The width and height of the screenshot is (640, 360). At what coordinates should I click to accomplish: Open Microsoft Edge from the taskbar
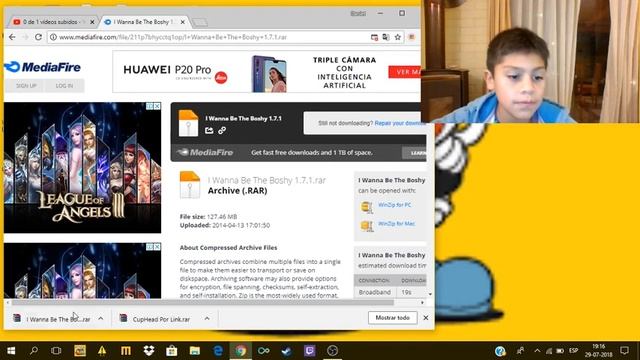(x=218, y=351)
